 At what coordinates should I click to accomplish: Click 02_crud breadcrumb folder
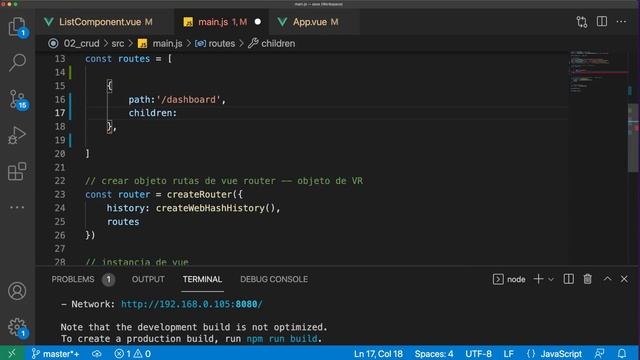(x=81, y=43)
